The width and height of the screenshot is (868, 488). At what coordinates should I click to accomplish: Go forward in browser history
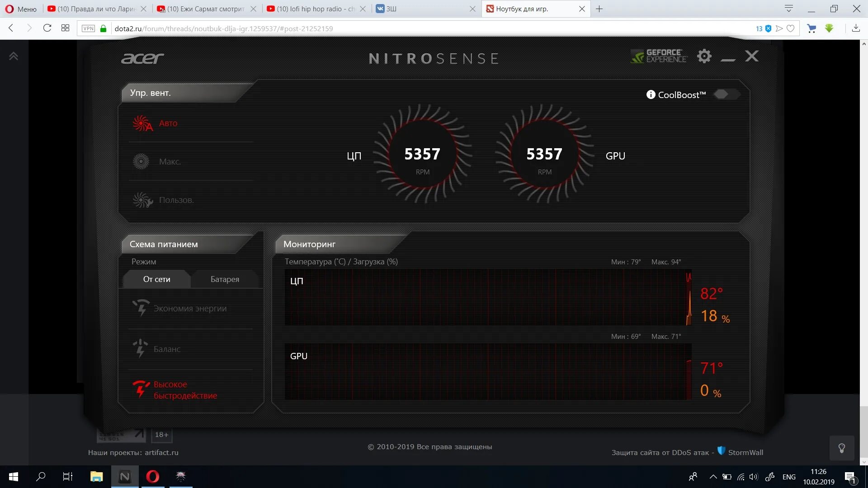pyautogui.click(x=29, y=28)
